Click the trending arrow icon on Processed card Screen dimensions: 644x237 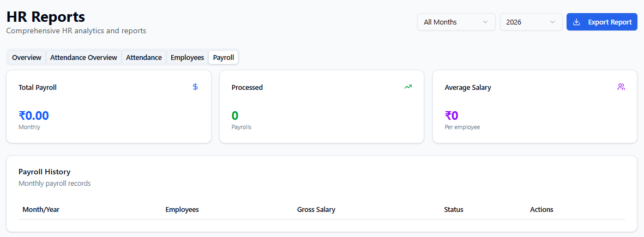pos(408,87)
